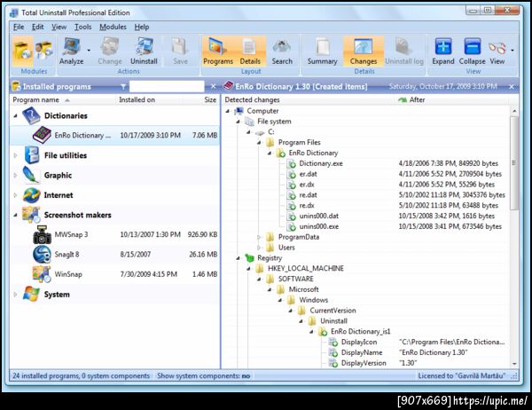This screenshot has height=410, width=532.
Task: Open the Edit menu
Action: [37, 27]
